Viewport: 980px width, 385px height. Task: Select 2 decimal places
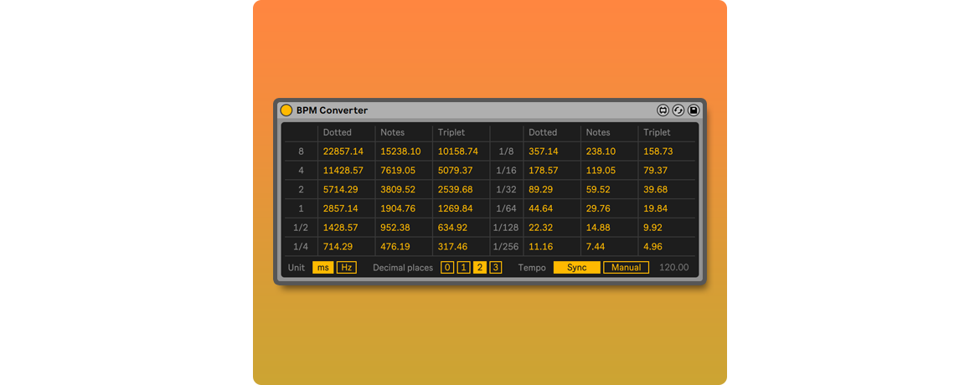click(479, 268)
